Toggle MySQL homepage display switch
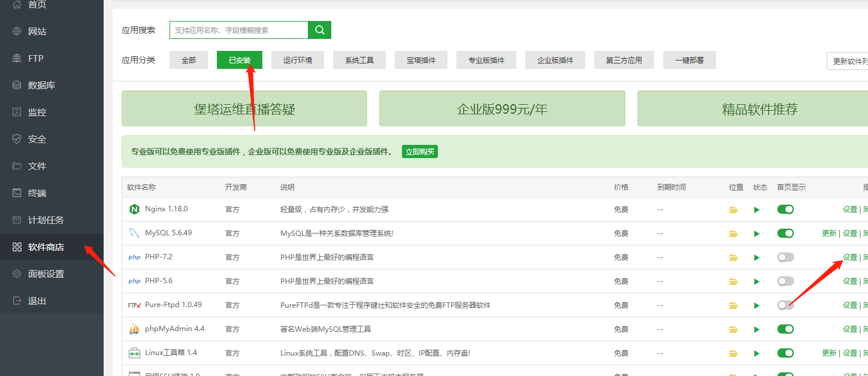Image resolution: width=868 pixels, height=376 pixels. click(x=785, y=233)
